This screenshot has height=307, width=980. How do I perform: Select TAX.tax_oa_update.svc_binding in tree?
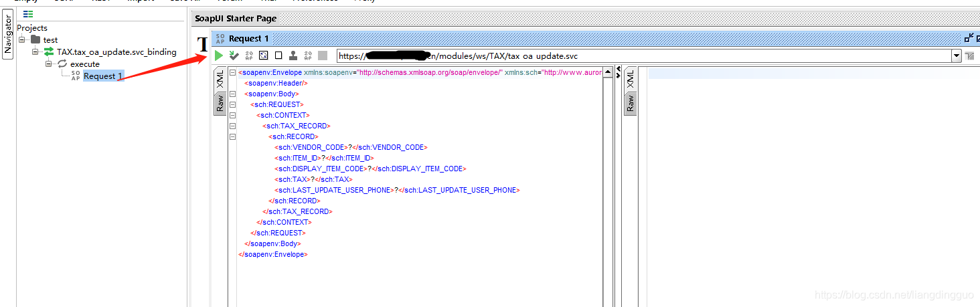pyautogui.click(x=116, y=52)
